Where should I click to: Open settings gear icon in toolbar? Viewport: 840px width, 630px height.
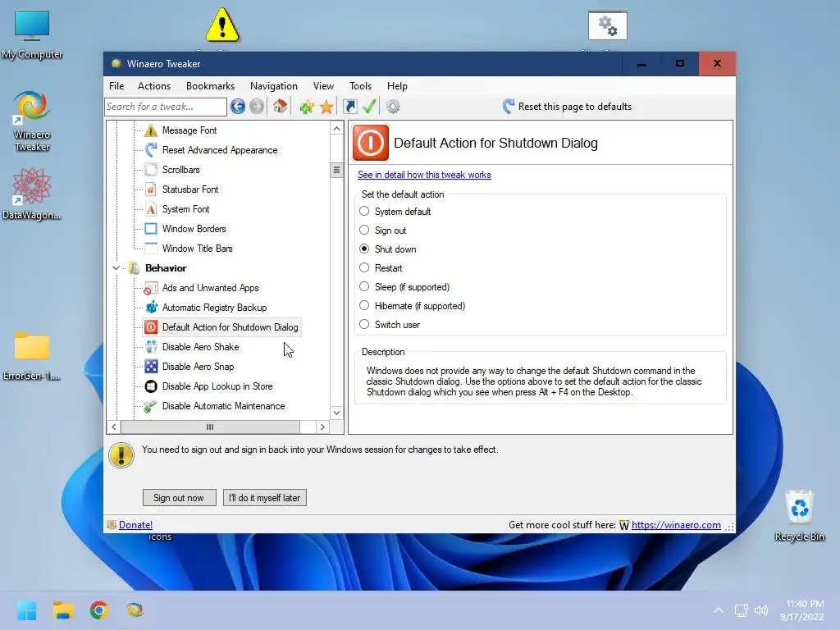tap(393, 107)
